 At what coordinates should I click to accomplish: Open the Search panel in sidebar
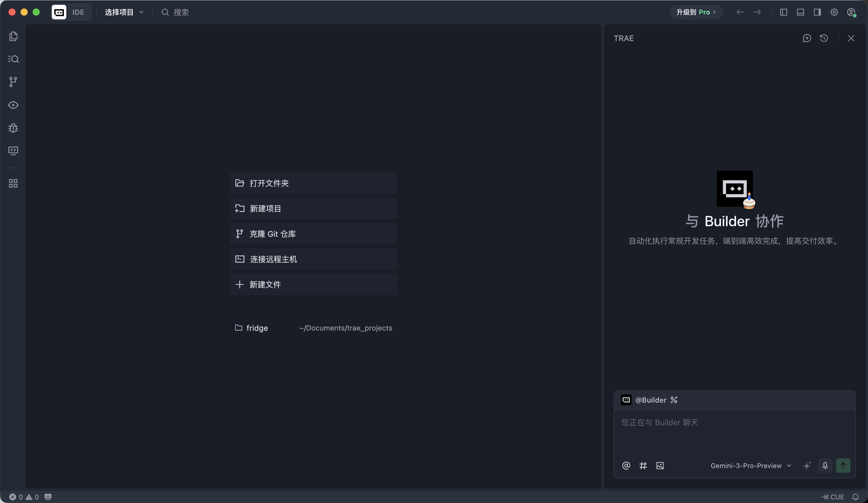[13, 59]
